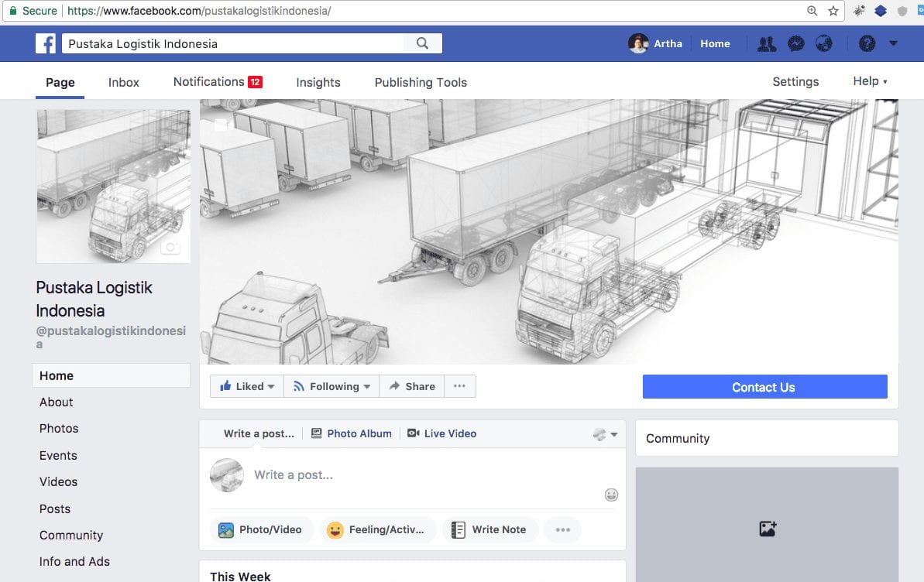
Task: Click the search magnifier button
Action: pos(422,43)
